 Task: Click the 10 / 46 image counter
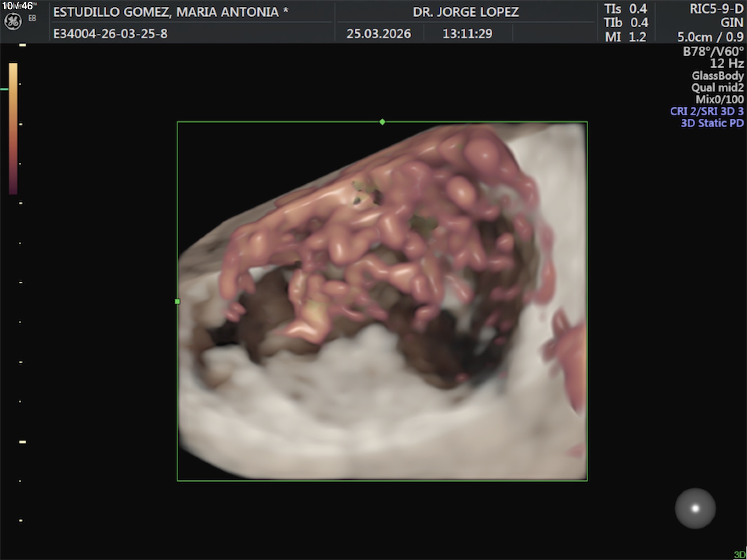(17, 6)
